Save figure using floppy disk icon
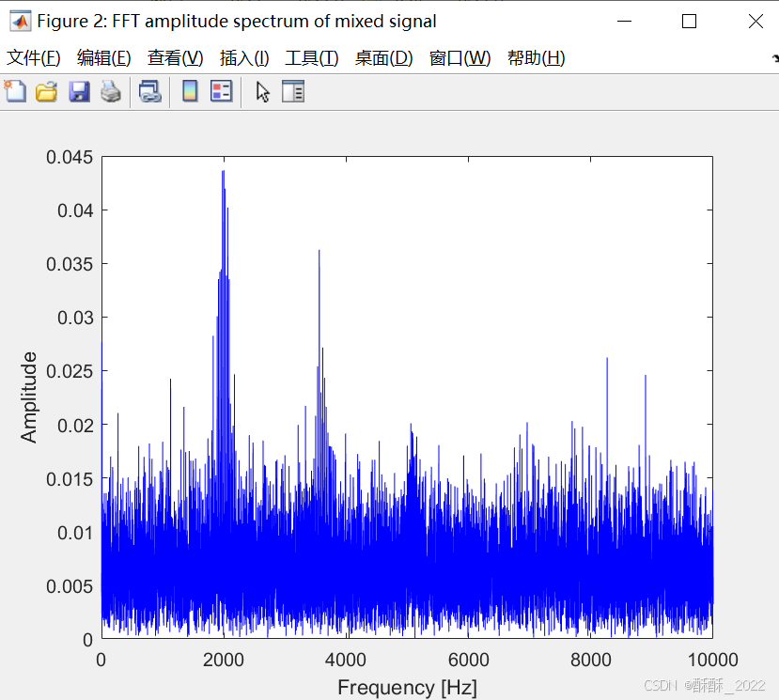The width and height of the screenshot is (779, 700). pyautogui.click(x=79, y=92)
